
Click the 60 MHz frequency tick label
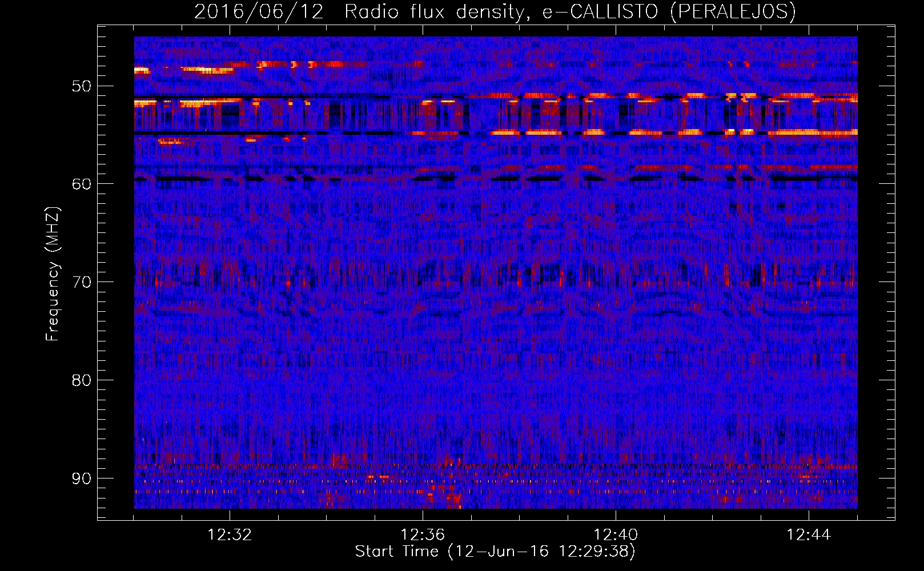[81, 184]
